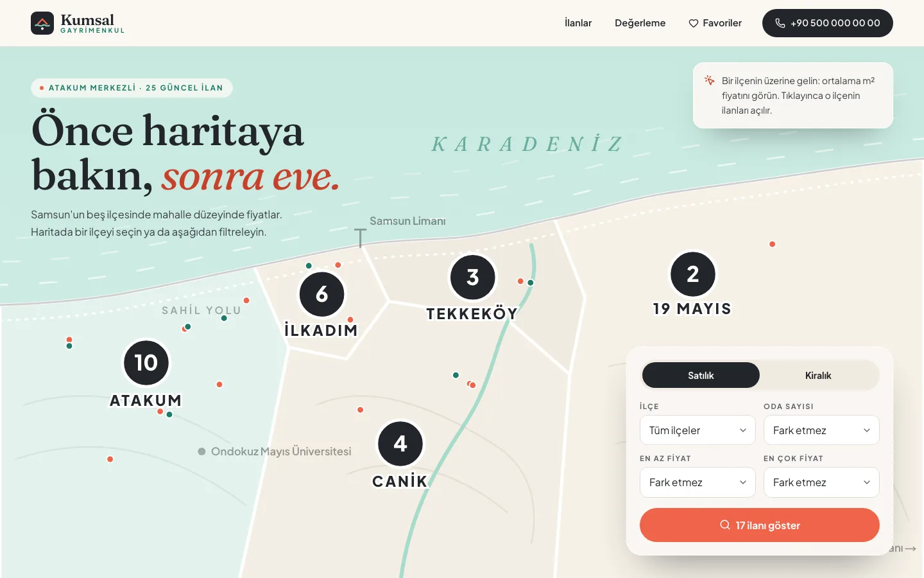Click the Ondokuz Mayıs Üniversitesi map label

(281, 451)
